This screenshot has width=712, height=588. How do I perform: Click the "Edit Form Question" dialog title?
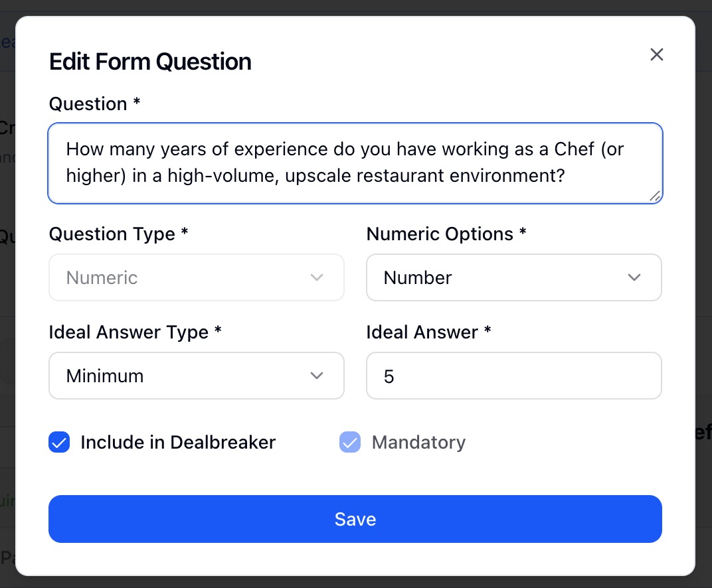click(150, 62)
